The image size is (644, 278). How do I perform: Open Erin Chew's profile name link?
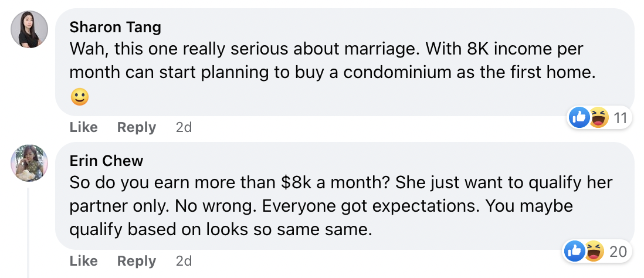pyautogui.click(x=106, y=161)
